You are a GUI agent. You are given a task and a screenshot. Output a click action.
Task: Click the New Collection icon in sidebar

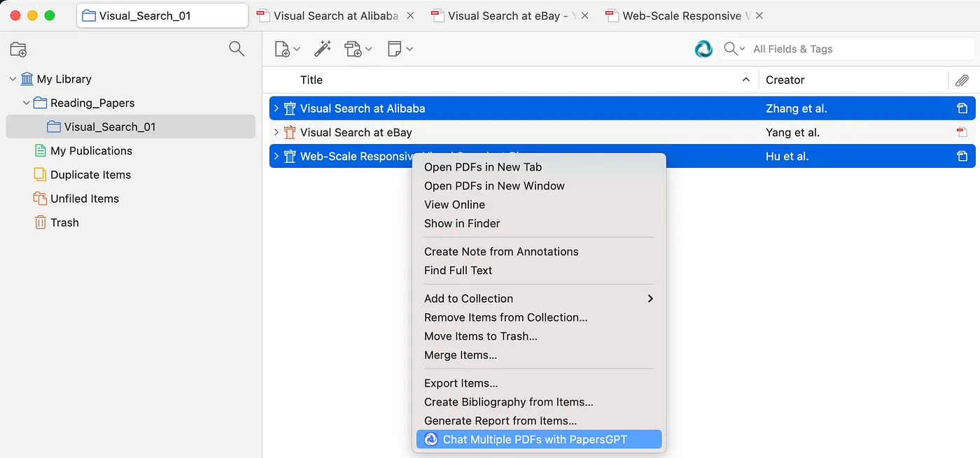pyautogui.click(x=18, y=49)
